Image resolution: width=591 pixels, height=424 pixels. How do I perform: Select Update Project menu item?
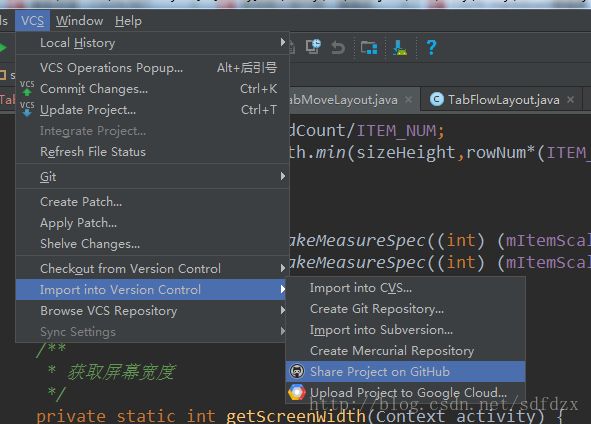pos(152,110)
